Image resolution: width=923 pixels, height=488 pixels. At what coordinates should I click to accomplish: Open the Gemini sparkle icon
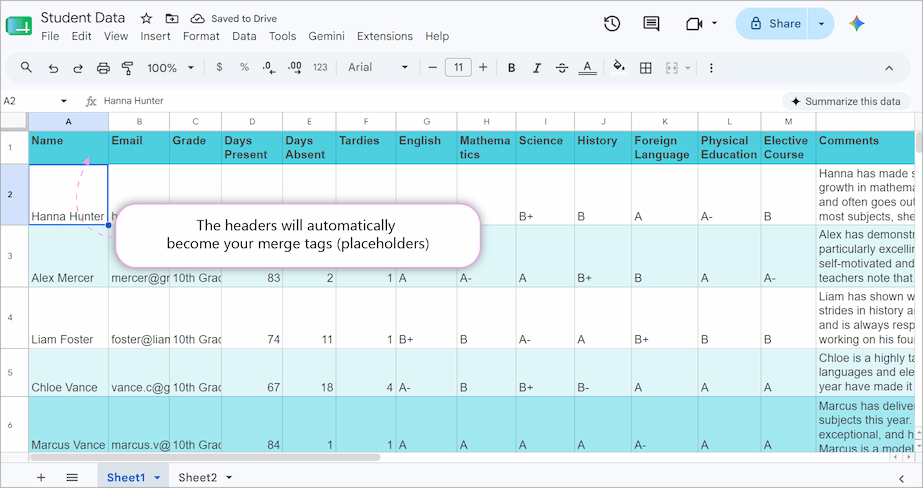pyautogui.click(x=856, y=24)
